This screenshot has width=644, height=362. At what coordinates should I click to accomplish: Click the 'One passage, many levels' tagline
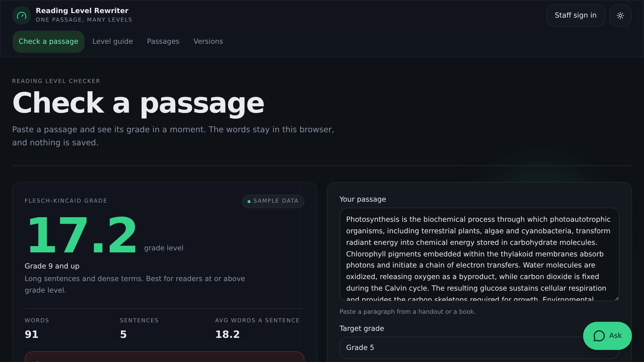84,20
